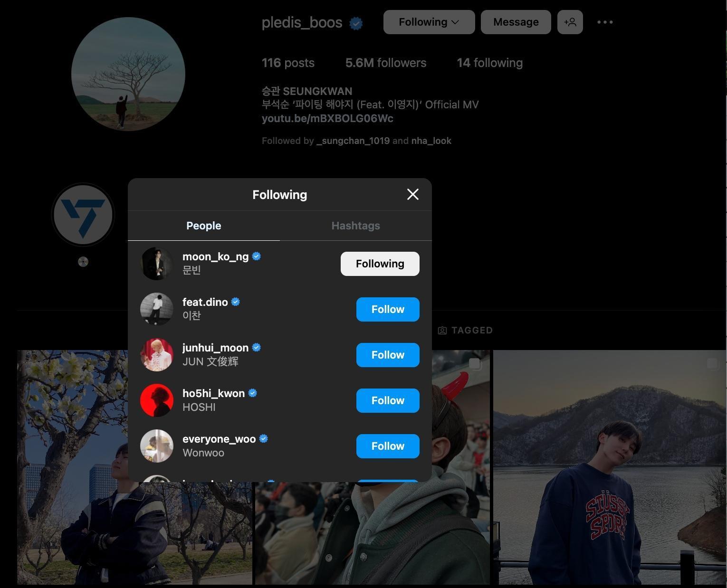View the 14 following count
This screenshot has height=588, width=727.
click(490, 63)
